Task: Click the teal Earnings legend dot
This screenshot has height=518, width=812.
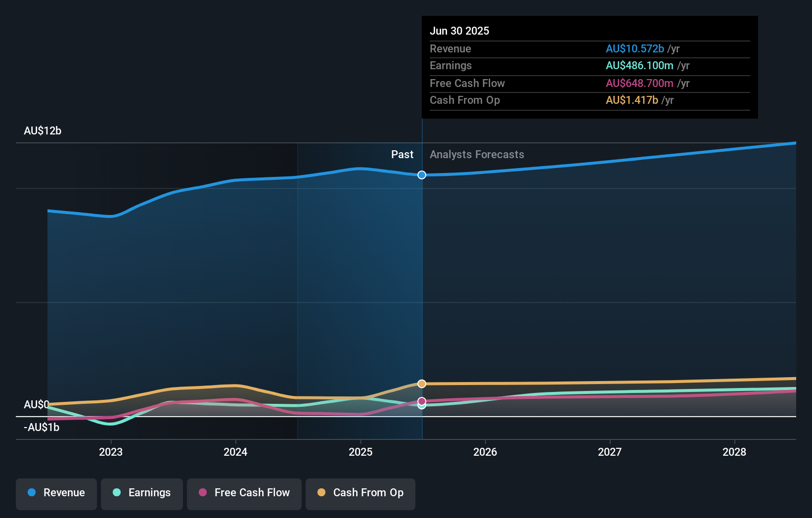Action: [116, 493]
